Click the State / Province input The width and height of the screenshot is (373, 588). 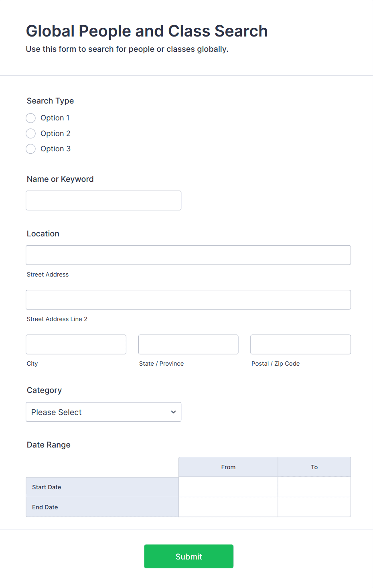tap(188, 344)
